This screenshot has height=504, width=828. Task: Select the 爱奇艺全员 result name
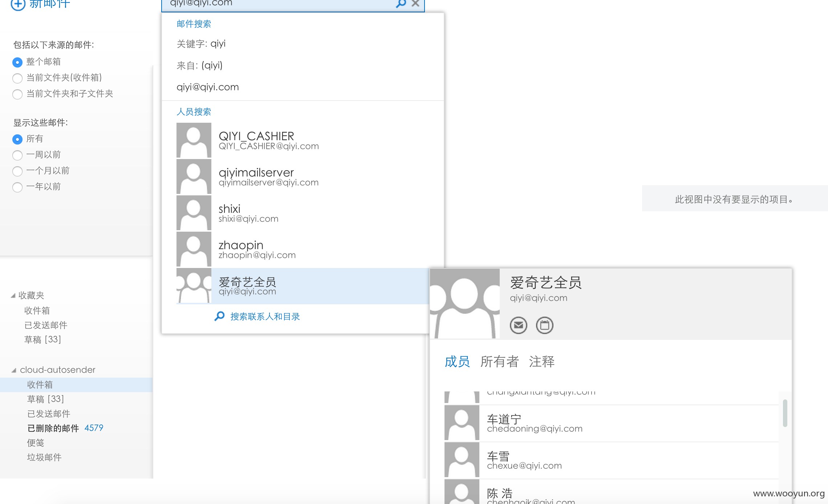pyautogui.click(x=247, y=282)
